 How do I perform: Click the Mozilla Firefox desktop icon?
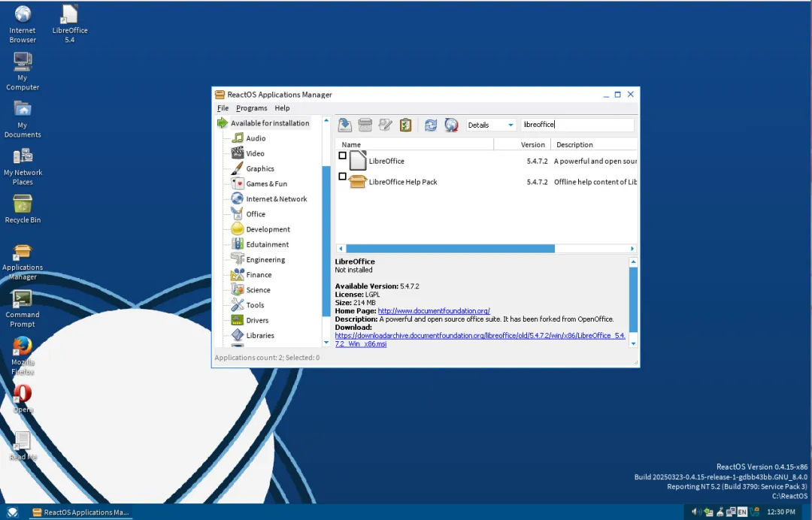[x=23, y=356]
